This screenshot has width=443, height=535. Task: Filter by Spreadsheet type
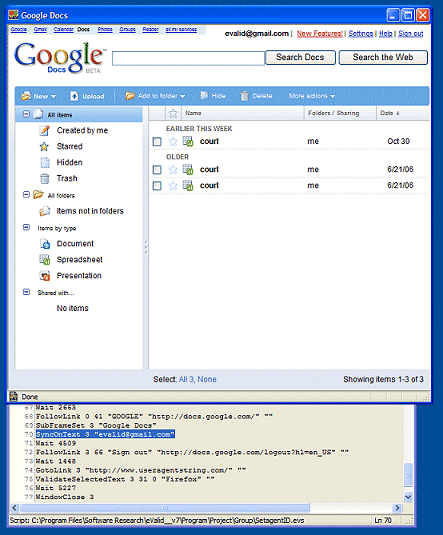click(x=80, y=260)
